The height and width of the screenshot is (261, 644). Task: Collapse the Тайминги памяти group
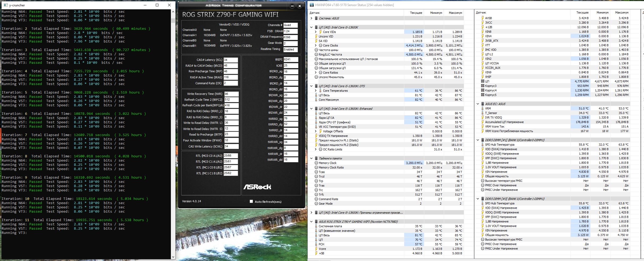coord(311,158)
